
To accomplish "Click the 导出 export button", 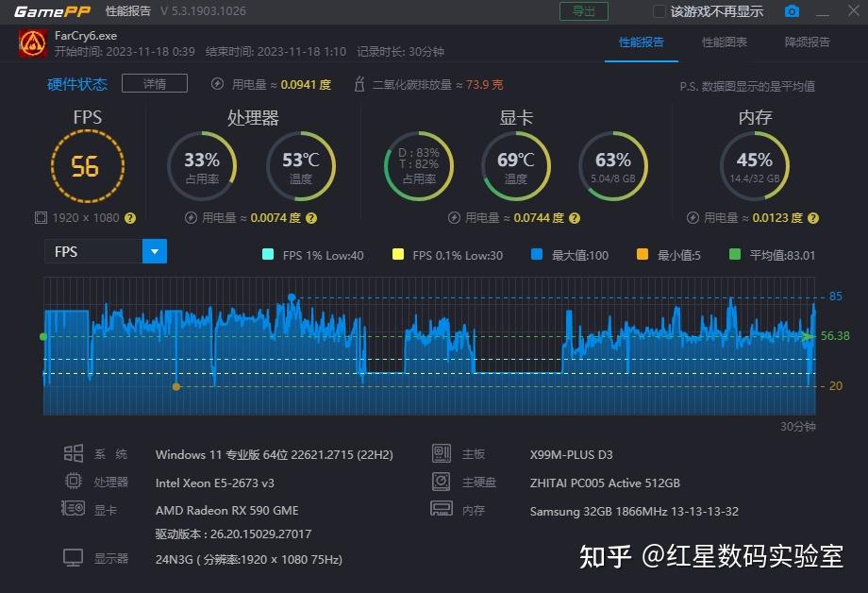I will [x=584, y=11].
